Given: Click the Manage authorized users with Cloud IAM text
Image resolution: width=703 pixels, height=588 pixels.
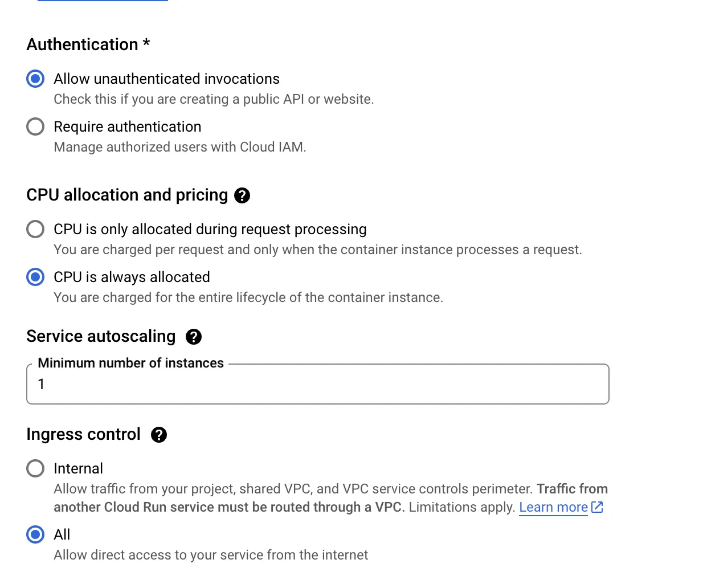Looking at the screenshot, I should click(x=179, y=147).
